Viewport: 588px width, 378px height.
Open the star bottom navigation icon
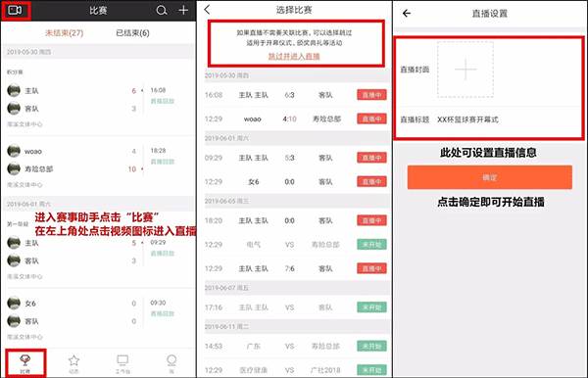click(x=73, y=363)
